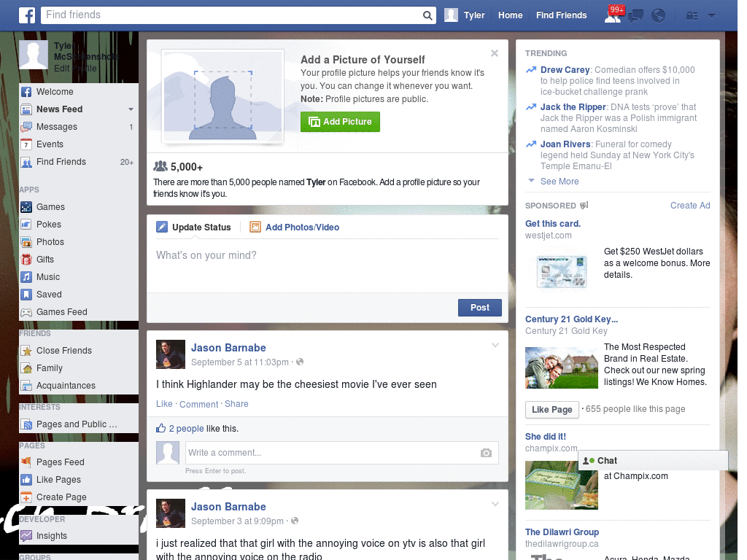Open the Century 21 Gold Key ad title
This screenshot has height=560, width=747.
(x=571, y=319)
